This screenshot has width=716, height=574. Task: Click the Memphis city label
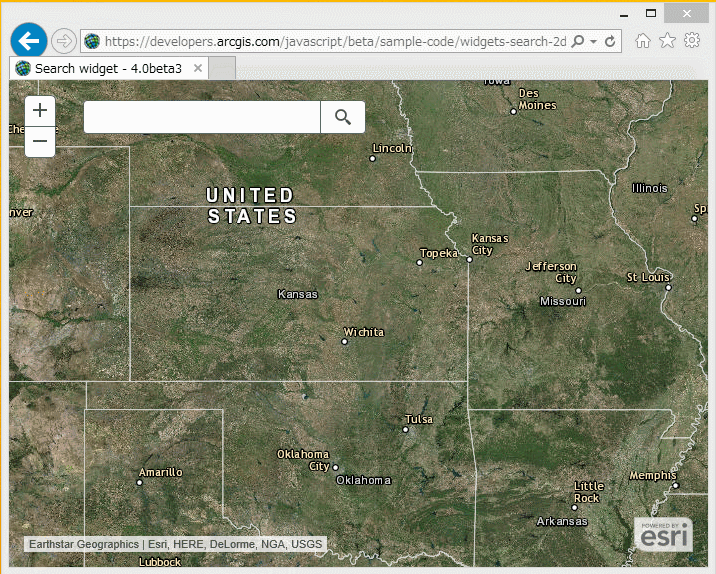653,476
